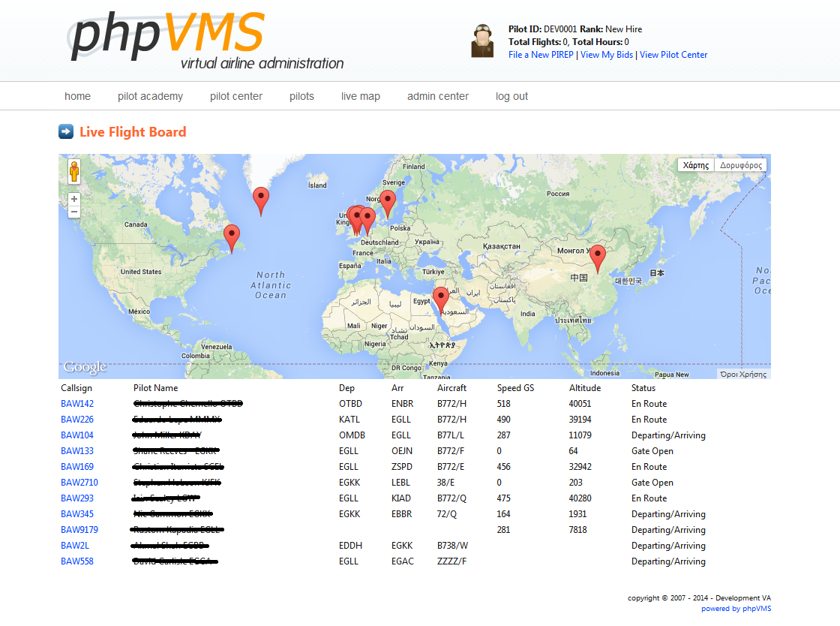Viewport: 840px width, 626px height.
Task: Open callsign BAW293 link
Action: click(x=77, y=498)
